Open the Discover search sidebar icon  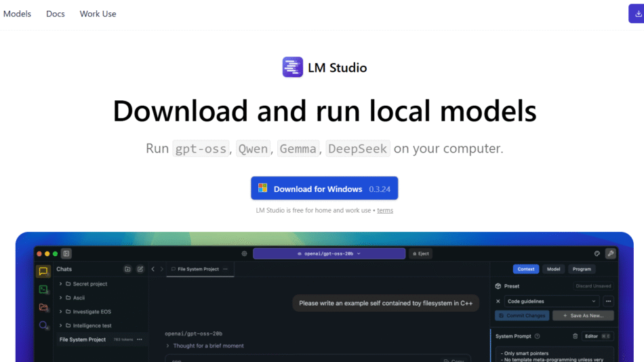point(43,325)
